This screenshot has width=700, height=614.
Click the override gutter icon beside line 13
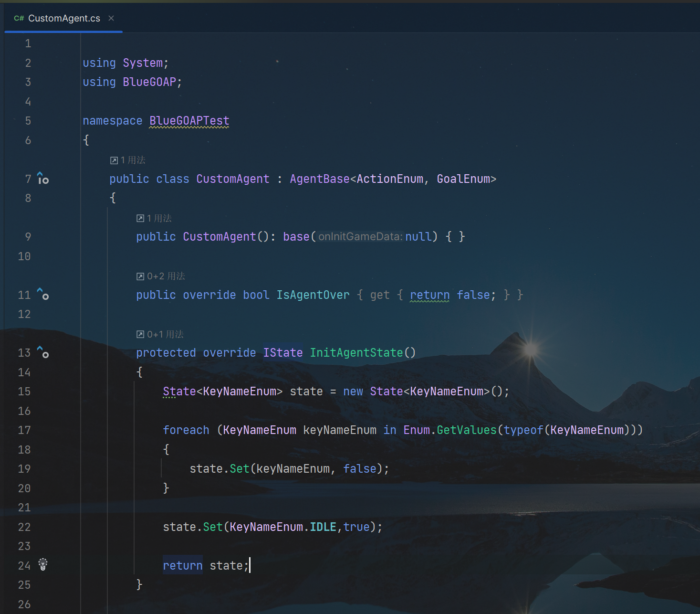(43, 352)
